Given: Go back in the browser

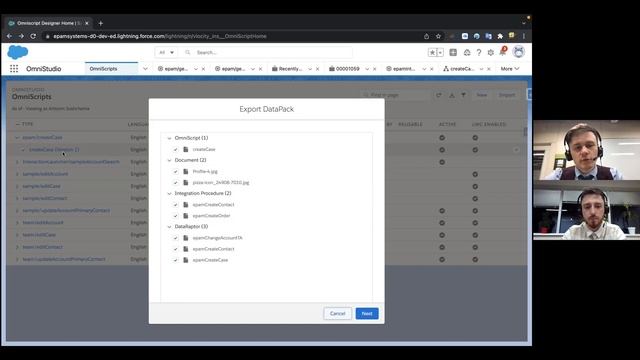Looking at the screenshot, I should click(x=9, y=36).
